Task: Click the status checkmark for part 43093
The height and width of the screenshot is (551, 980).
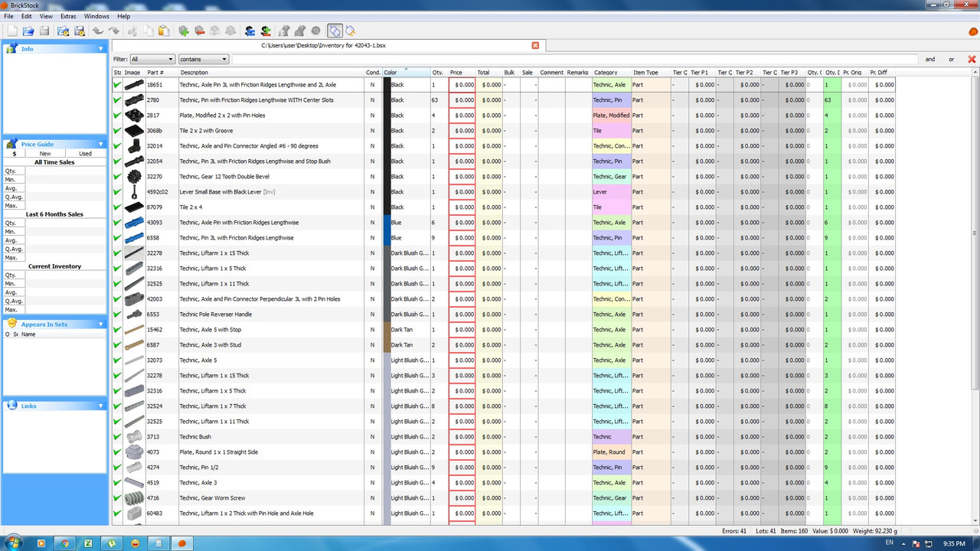Action: click(117, 223)
